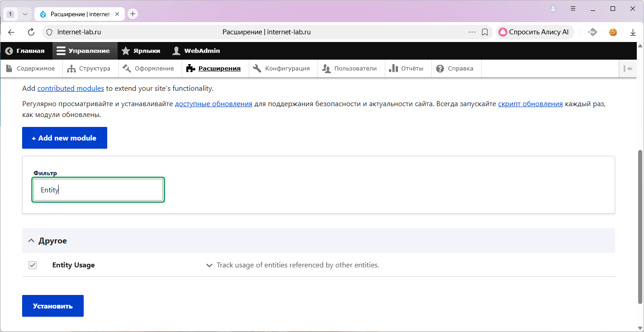Collapse the Другое module group
Screen dimensions: 644x332
tap(31, 241)
